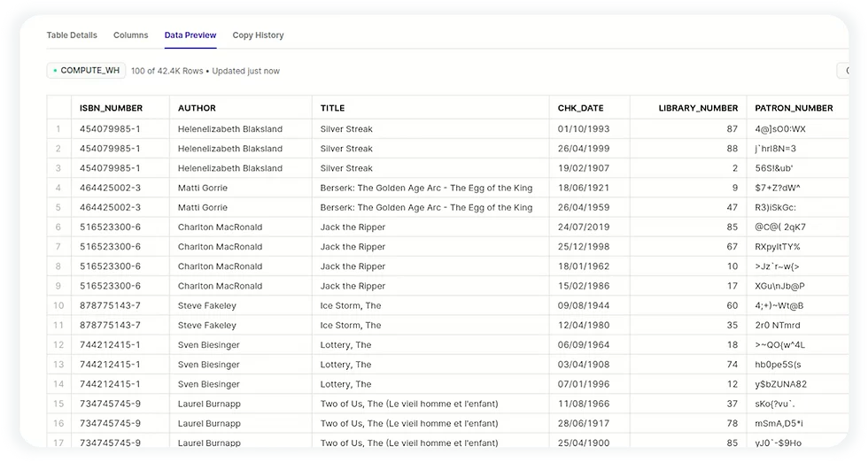This screenshot has height=462, width=868.
Task: Click title Ice Storm, The in row 11
Action: tap(351, 326)
